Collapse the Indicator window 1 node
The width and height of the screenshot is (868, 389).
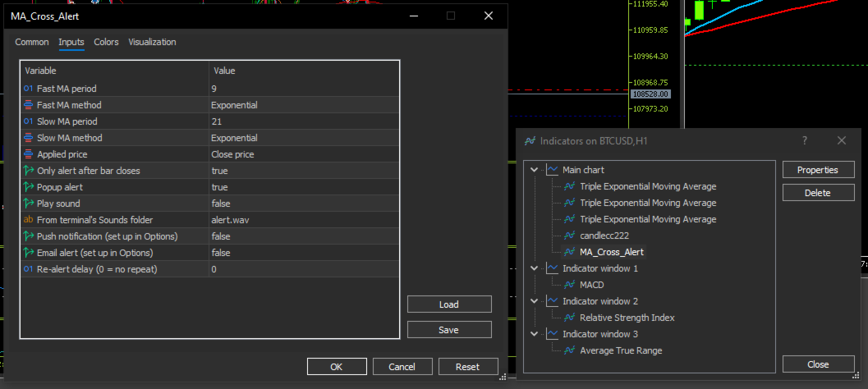tap(535, 268)
